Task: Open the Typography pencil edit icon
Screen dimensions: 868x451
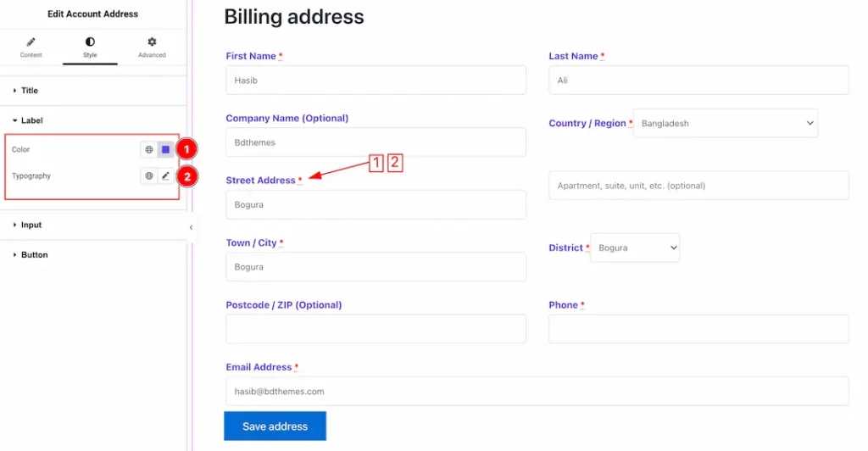Action: [x=165, y=176]
